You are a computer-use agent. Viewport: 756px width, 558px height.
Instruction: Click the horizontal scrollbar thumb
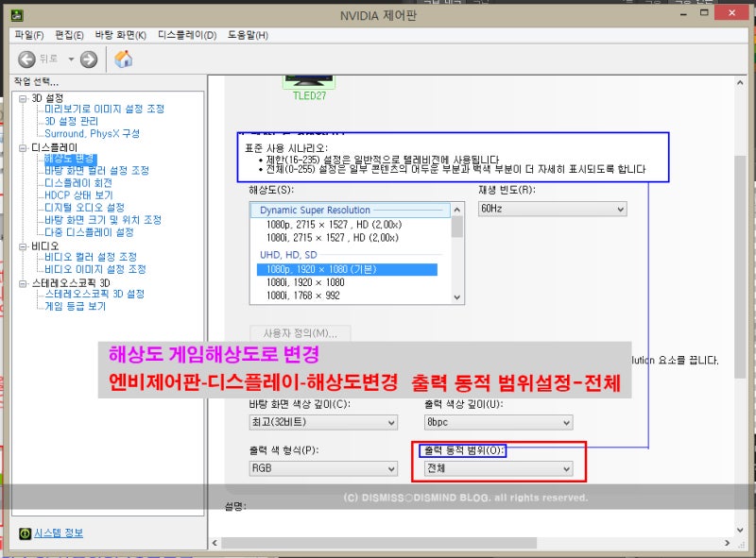(x=379, y=543)
